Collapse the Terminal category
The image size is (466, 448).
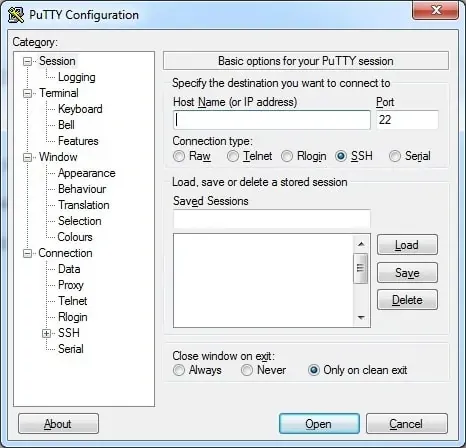coord(27,93)
